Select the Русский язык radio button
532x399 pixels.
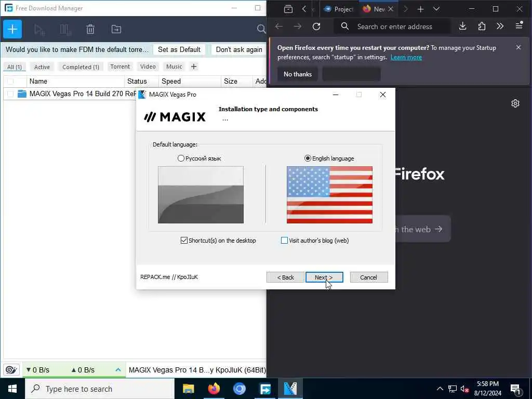coord(181,158)
